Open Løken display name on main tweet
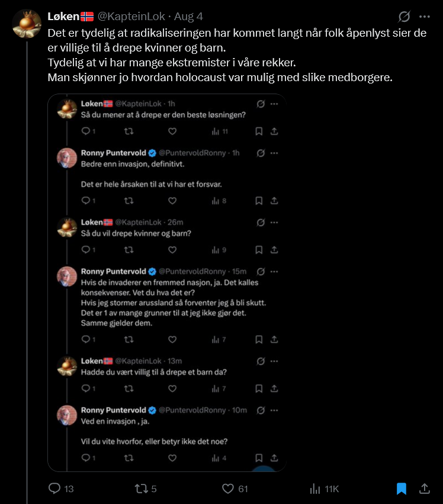 (63, 17)
